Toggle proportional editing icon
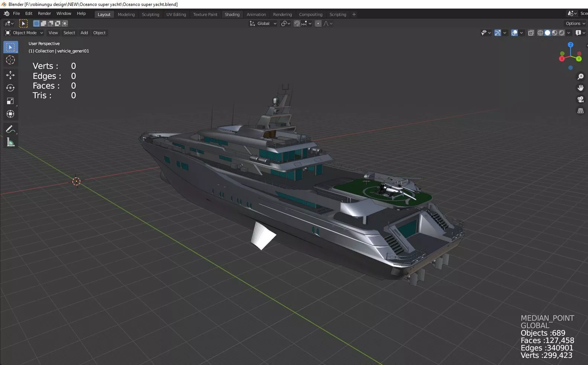 pos(318,23)
